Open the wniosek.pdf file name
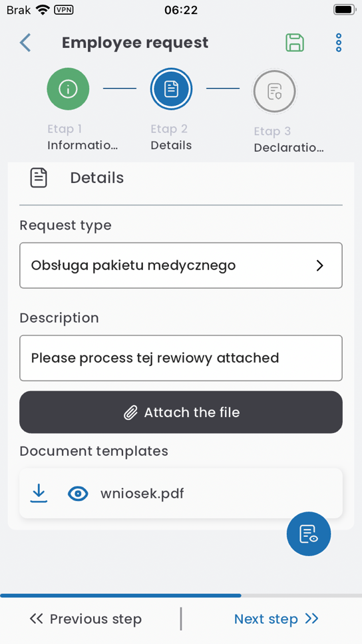Viewport: 362px width, 644px height. [142, 493]
